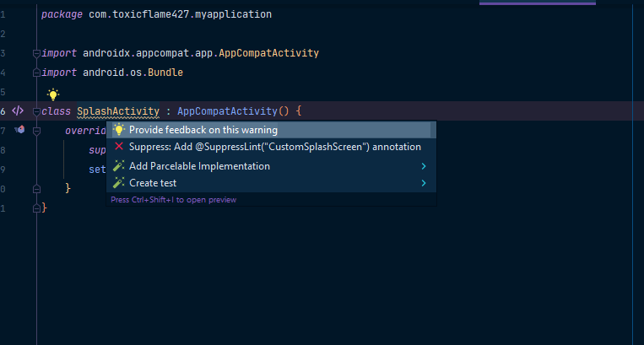Click the import keyword on line 3

click(59, 53)
